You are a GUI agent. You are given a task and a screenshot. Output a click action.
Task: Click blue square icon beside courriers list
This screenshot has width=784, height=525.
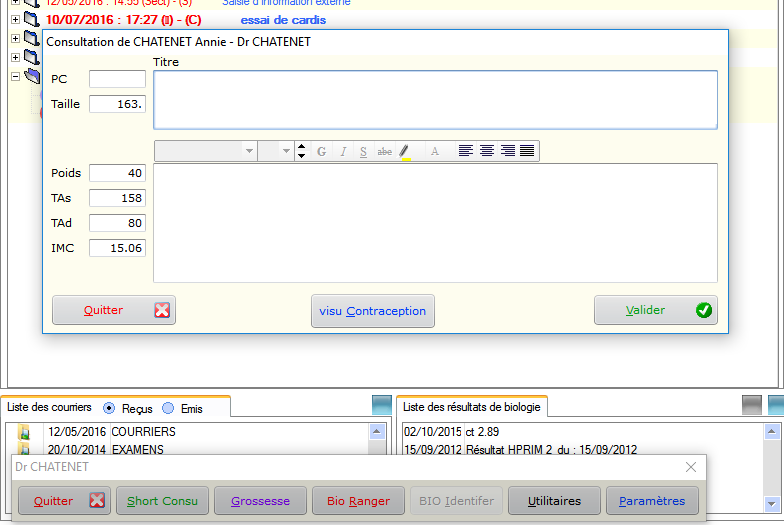pos(382,405)
